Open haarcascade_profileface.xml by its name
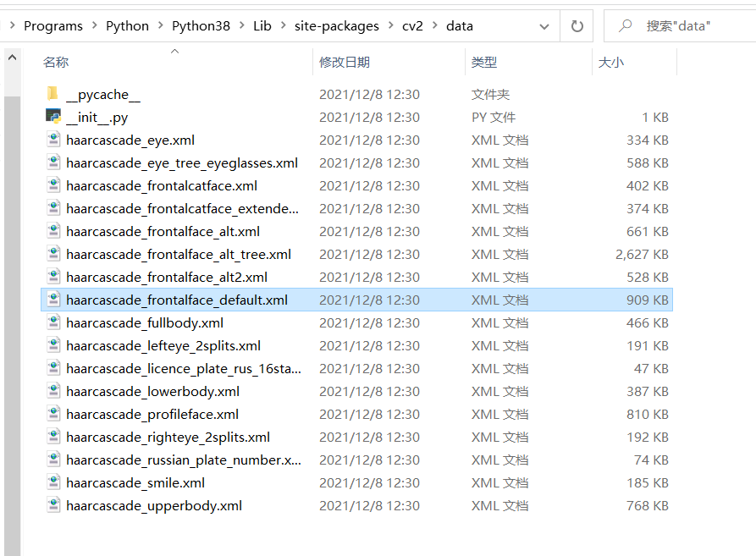Image resolution: width=756 pixels, height=556 pixels. coord(152,414)
